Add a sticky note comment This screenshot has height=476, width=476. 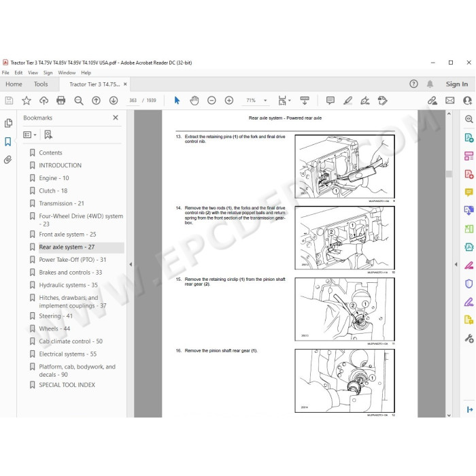(330, 101)
